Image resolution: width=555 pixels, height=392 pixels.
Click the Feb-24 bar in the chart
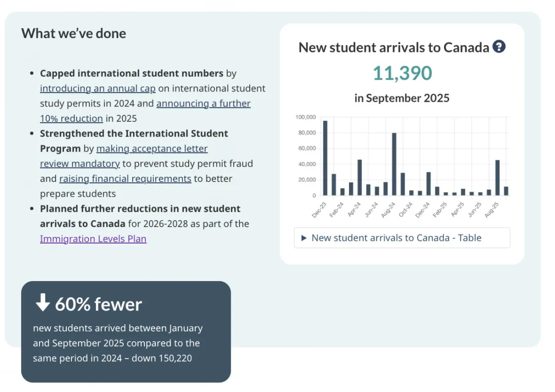point(342,192)
